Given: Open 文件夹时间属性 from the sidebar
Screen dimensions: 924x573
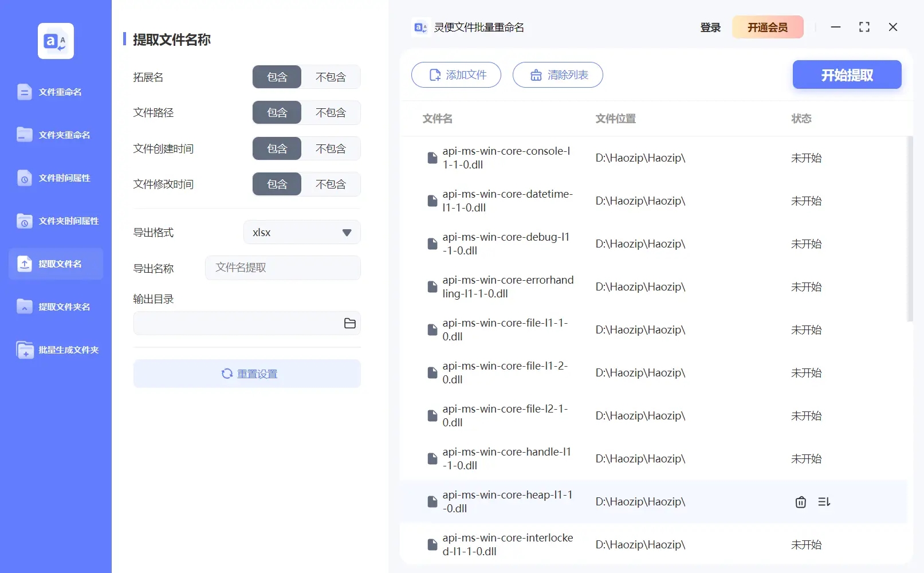Looking at the screenshot, I should point(56,221).
